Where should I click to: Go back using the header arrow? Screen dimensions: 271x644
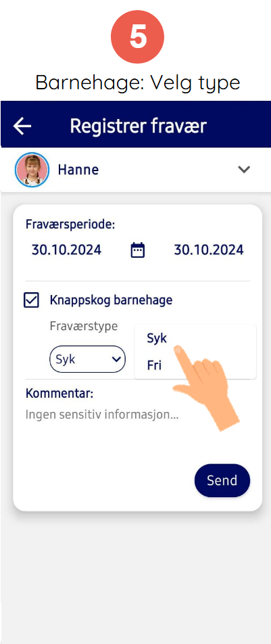[22, 126]
